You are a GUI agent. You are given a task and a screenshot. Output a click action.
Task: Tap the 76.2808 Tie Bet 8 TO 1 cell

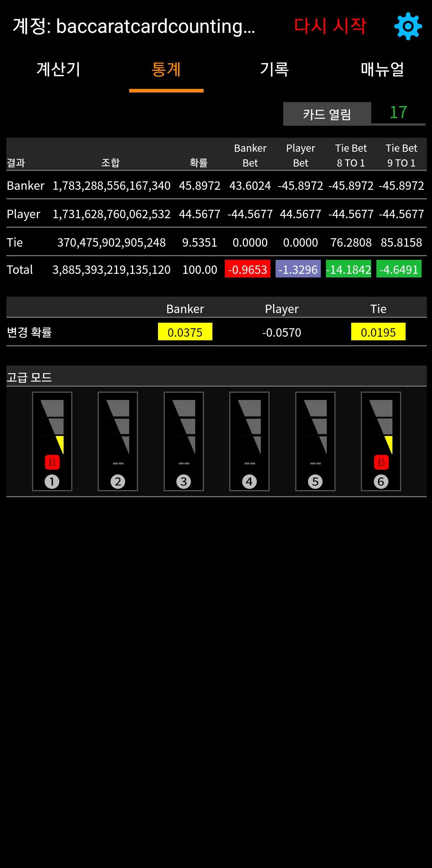[x=351, y=243]
